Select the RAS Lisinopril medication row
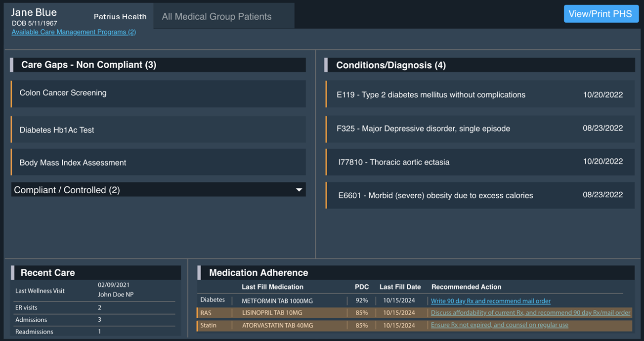Viewport: 644px width, 341px height. point(272,313)
